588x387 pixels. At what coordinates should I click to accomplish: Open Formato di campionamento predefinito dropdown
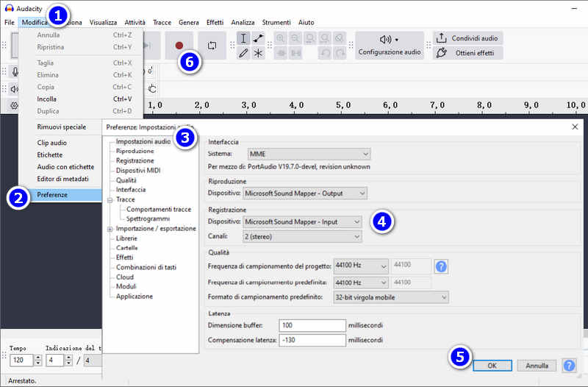coord(391,297)
